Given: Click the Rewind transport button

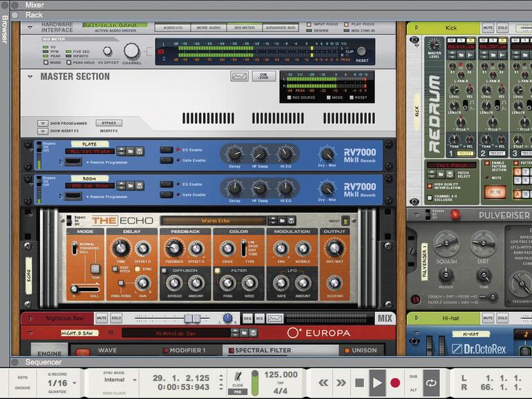Looking at the screenshot, I should (323, 383).
